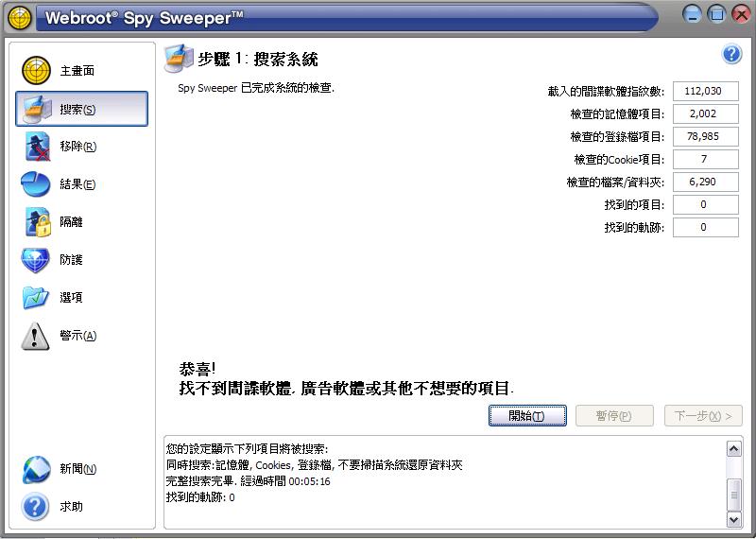Click the 恭喜! congratulations text
The width and height of the screenshot is (756, 539).
198,369
